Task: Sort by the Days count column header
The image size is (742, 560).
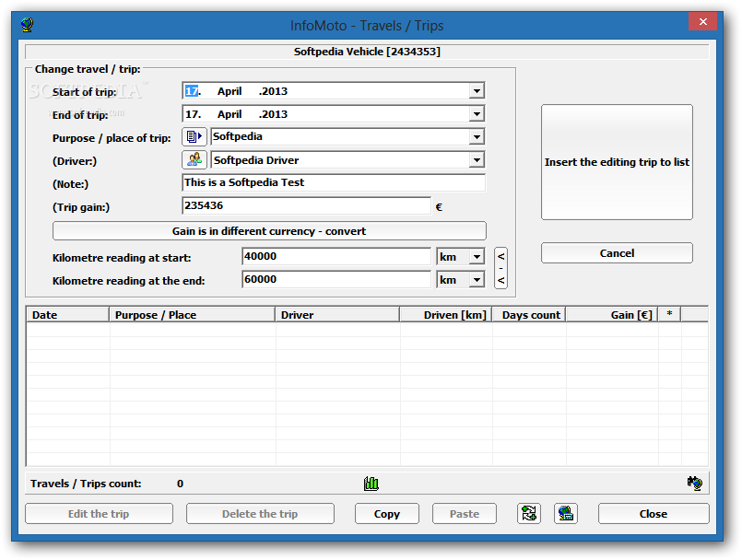Action: click(529, 315)
